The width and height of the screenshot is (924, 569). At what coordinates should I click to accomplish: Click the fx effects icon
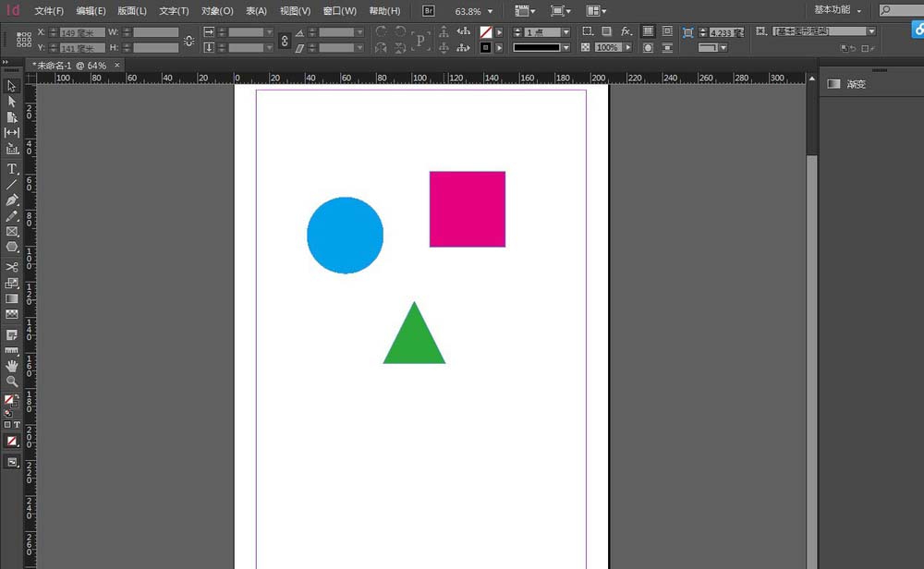(x=626, y=31)
